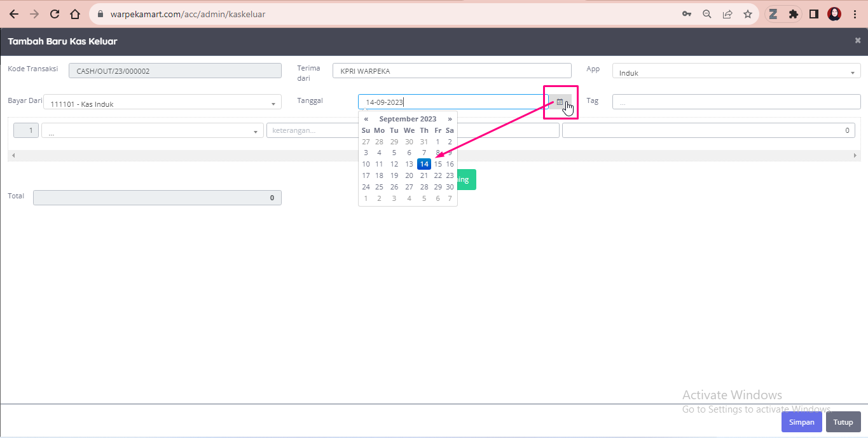
Task: Select date 17 in the calendar
Action: pyautogui.click(x=366, y=175)
